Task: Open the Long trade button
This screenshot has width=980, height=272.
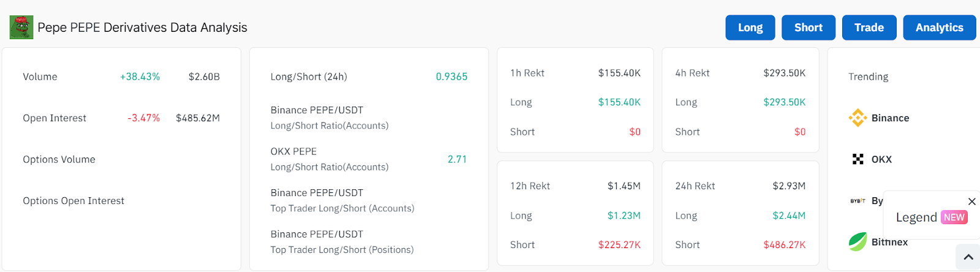Action: pyautogui.click(x=750, y=28)
